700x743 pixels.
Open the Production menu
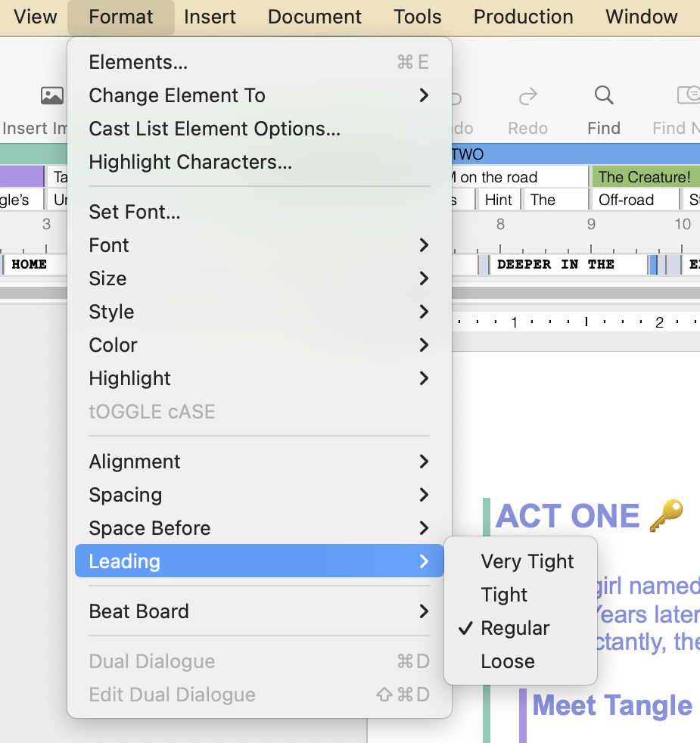tap(523, 17)
